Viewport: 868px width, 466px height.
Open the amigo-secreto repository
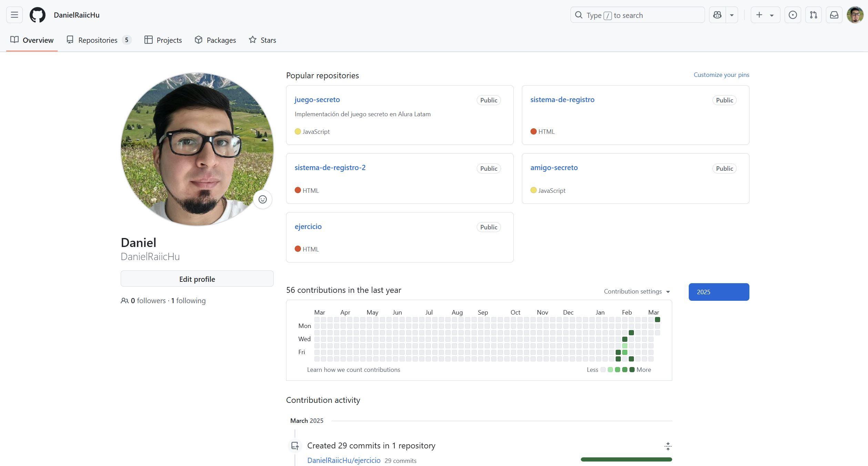(x=554, y=167)
